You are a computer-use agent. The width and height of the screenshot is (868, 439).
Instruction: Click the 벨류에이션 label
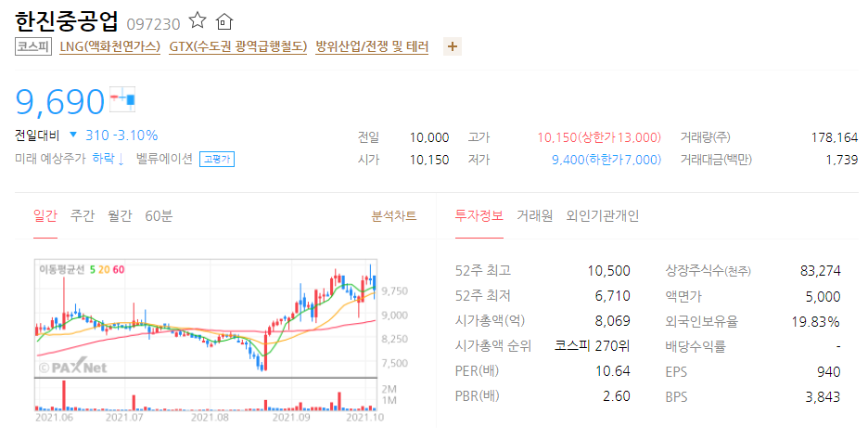[x=164, y=159]
